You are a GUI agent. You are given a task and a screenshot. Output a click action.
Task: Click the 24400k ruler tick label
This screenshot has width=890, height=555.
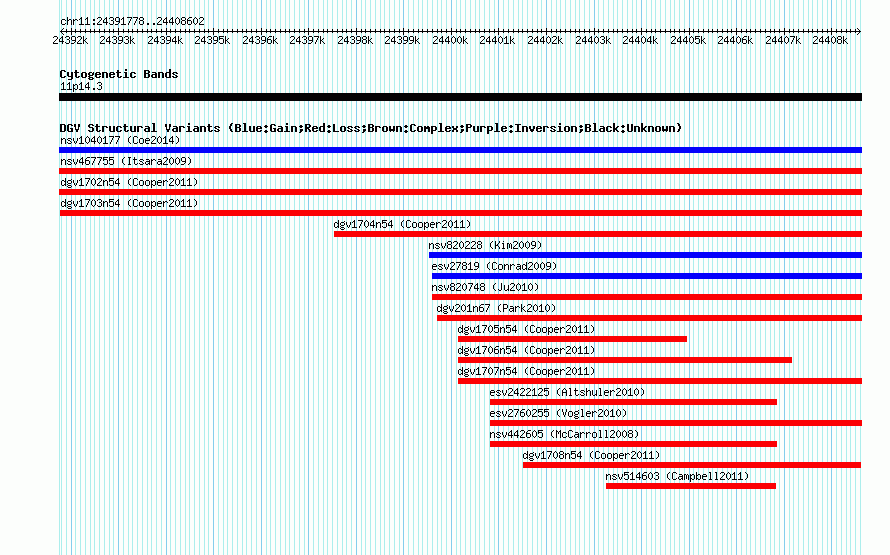point(450,40)
